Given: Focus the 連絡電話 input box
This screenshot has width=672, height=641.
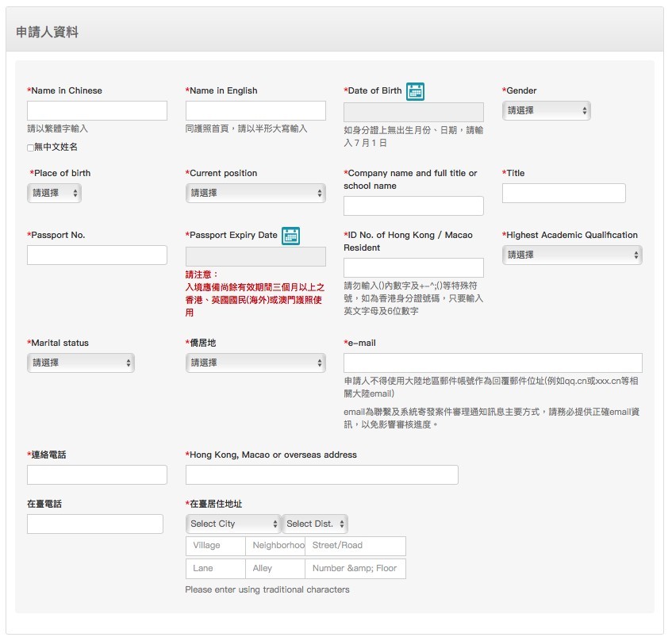Looking at the screenshot, I should tap(97, 475).
